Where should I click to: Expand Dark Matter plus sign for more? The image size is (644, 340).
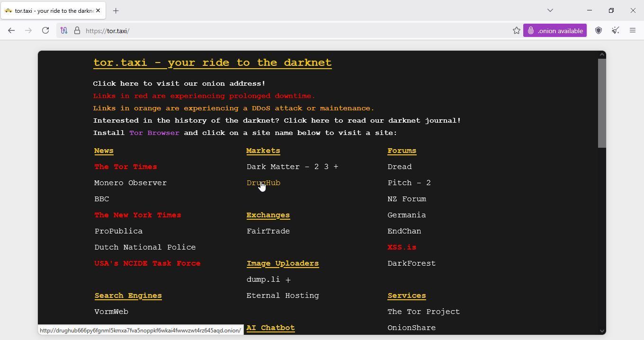[x=336, y=167]
